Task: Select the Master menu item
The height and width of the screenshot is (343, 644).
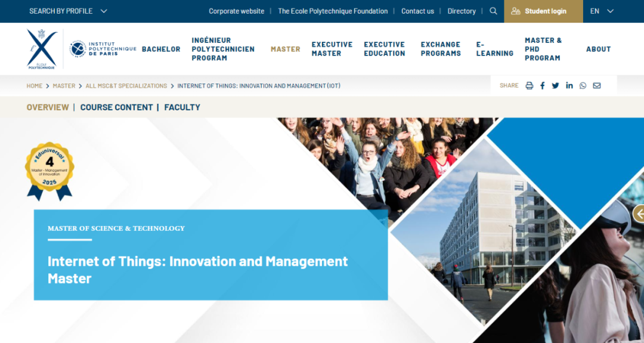Action: coord(286,49)
